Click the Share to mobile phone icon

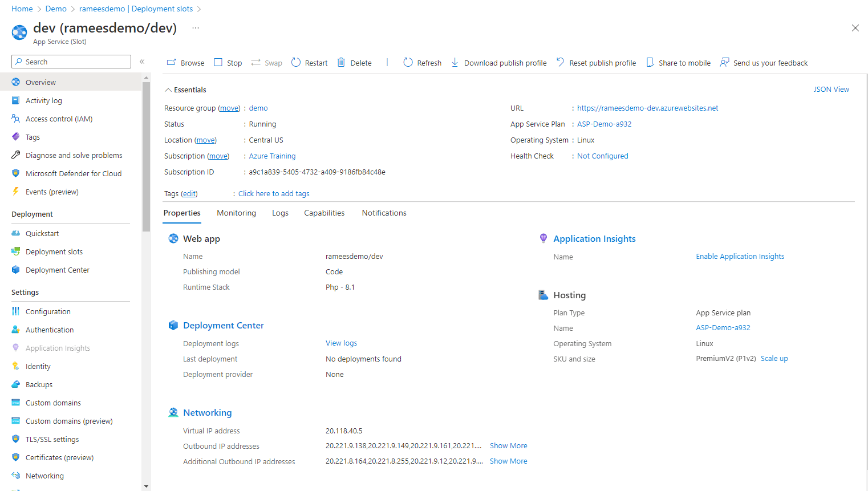[650, 62]
